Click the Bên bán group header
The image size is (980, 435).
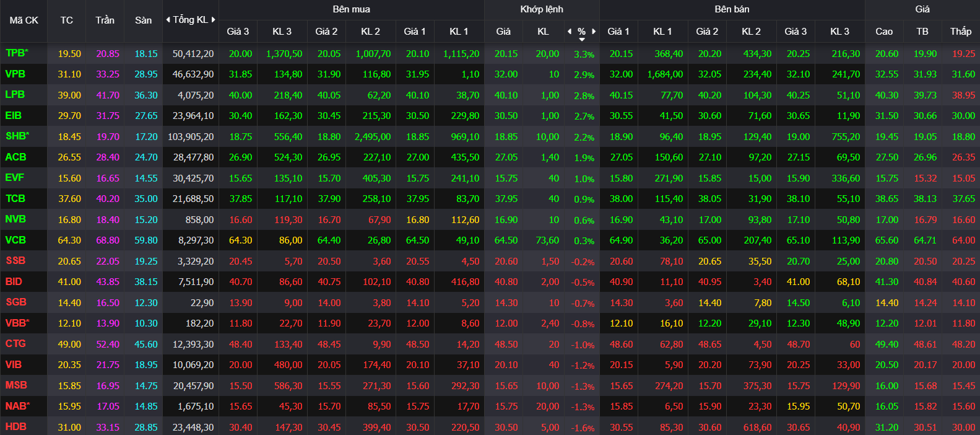(732, 9)
